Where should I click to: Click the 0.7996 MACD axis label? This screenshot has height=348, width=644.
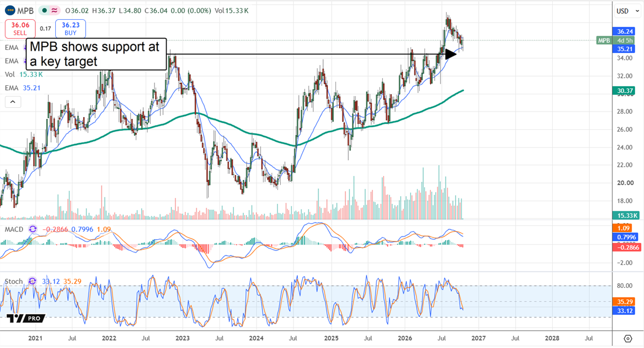pyautogui.click(x=625, y=236)
